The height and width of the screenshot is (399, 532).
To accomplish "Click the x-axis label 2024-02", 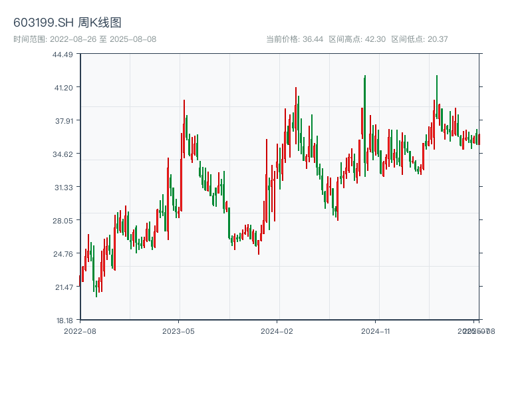I will click(277, 331).
